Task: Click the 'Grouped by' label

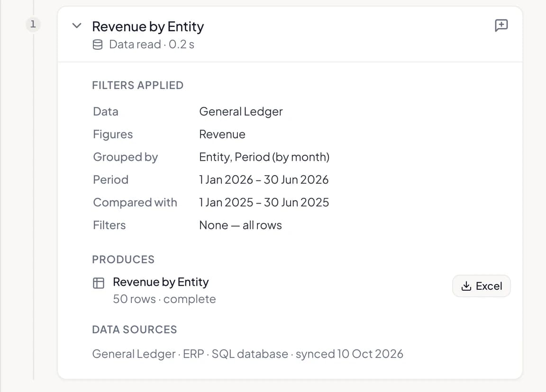Action: point(125,157)
